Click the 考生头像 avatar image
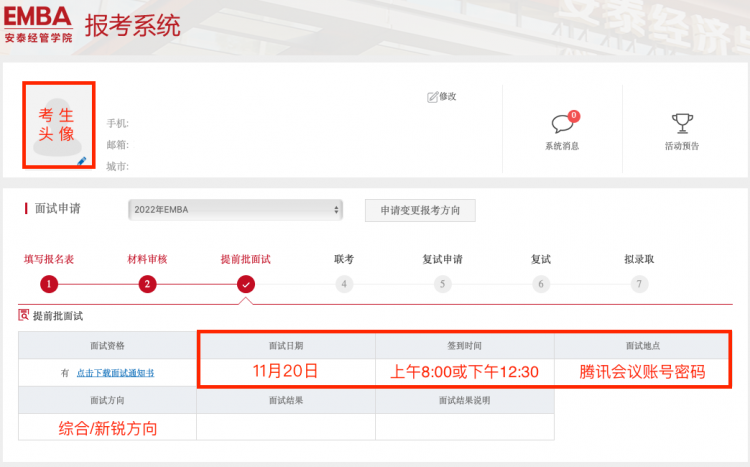 58,125
